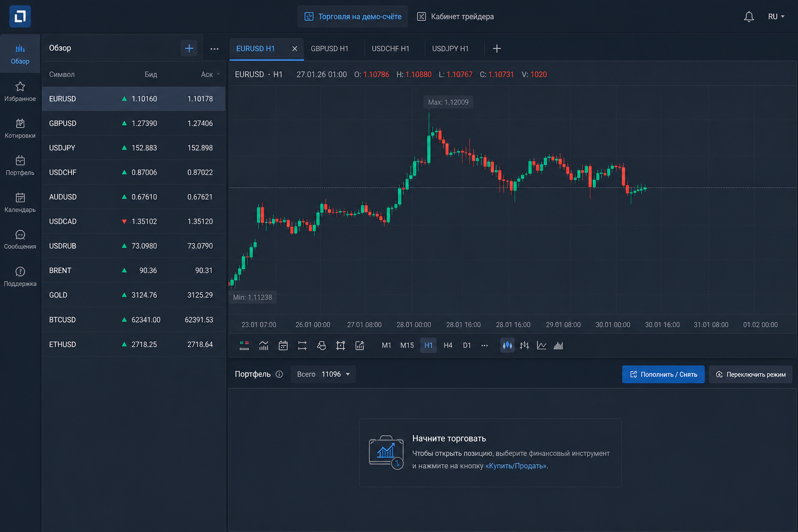Select candlestick chart type
798x532 pixels.
(507, 345)
